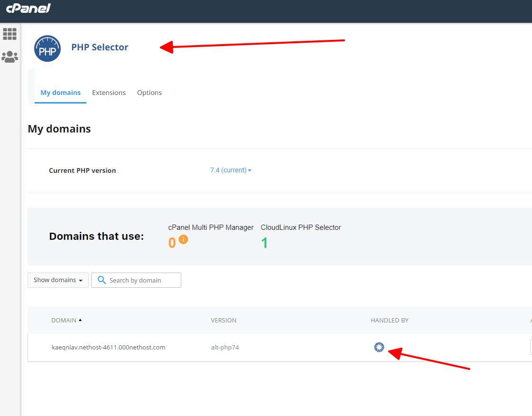Image resolution: width=532 pixels, height=416 pixels.
Task: Click the cPanel logo in header
Action: [x=28, y=8]
